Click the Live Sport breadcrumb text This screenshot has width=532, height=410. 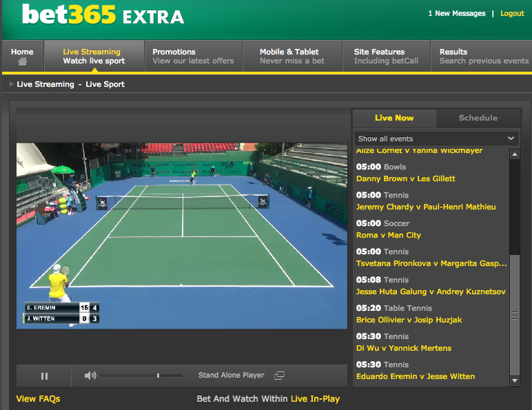point(105,84)
